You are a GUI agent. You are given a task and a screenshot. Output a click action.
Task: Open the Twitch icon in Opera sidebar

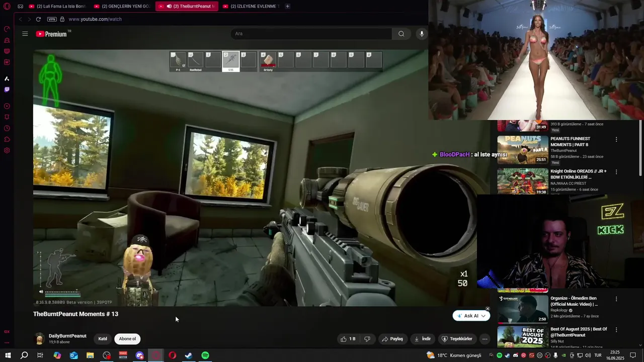(7, 89)
